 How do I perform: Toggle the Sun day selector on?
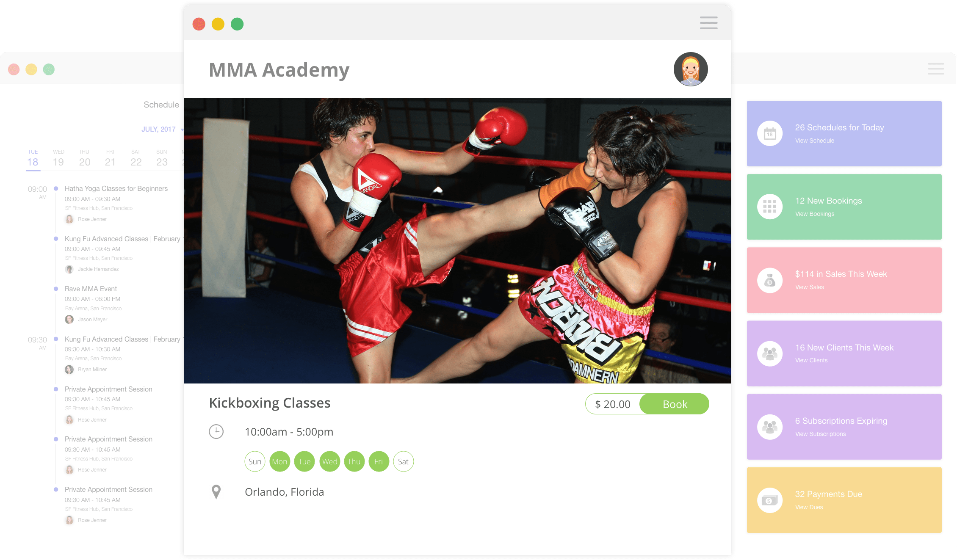coord(255,461)
